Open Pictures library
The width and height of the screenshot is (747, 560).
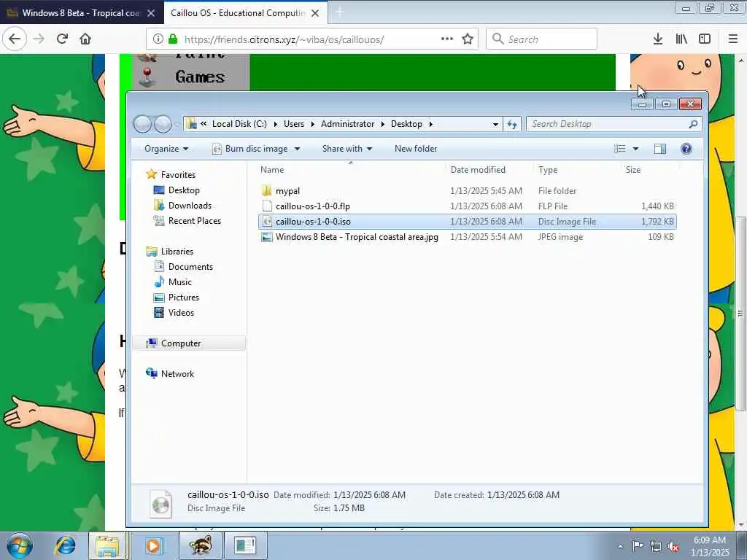183,297
